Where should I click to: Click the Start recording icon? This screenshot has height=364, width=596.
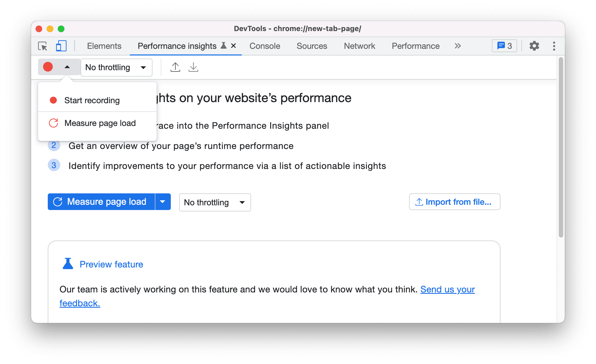(x=53, y=100)
